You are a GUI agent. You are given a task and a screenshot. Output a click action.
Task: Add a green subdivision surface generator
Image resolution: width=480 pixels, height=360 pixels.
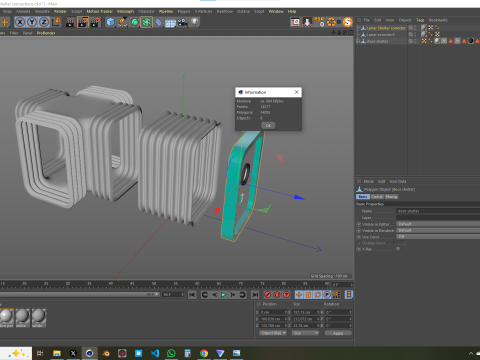coord(134,22)
